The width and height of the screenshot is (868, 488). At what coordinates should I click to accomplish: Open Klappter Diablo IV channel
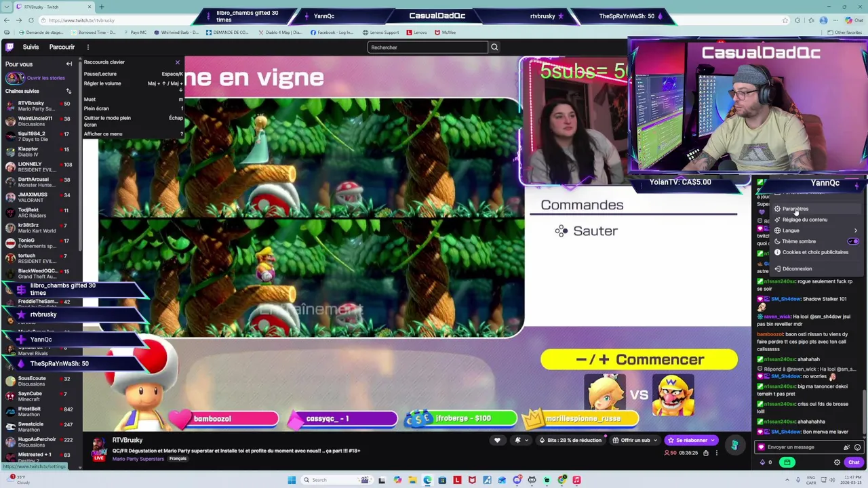tap(39, 152)
